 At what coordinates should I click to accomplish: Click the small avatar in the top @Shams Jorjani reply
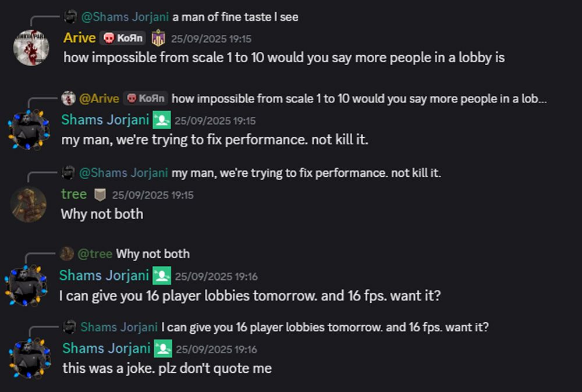coord(70,17)
